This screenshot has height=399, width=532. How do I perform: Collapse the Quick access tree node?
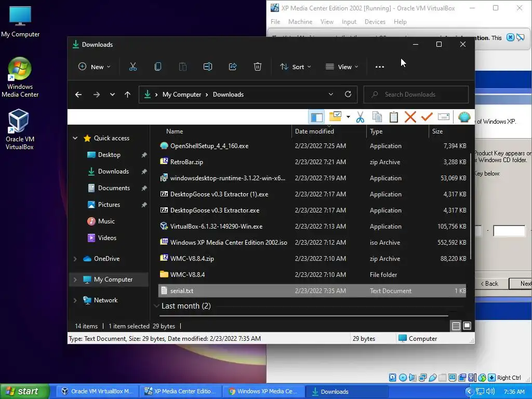click(75, 138)
